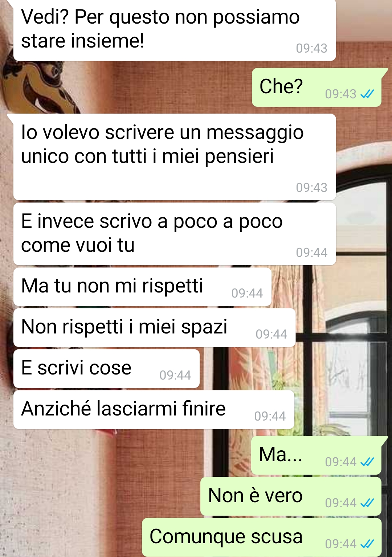Tap the "Non rispetti i miei spazi" bubble
The height and width of the screenshot is (557, 392).
[154, 328]
